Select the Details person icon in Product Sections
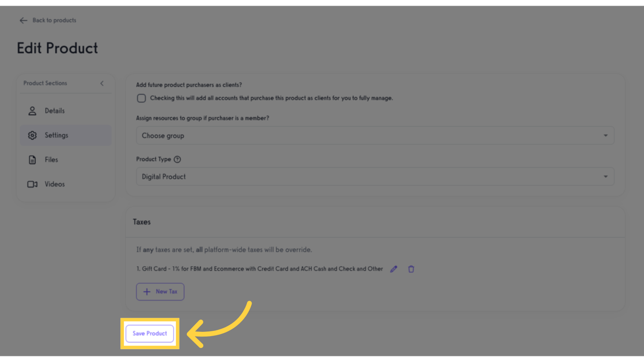Image resolution: width=644 pixels, height=362 pixels. [32, 110]
